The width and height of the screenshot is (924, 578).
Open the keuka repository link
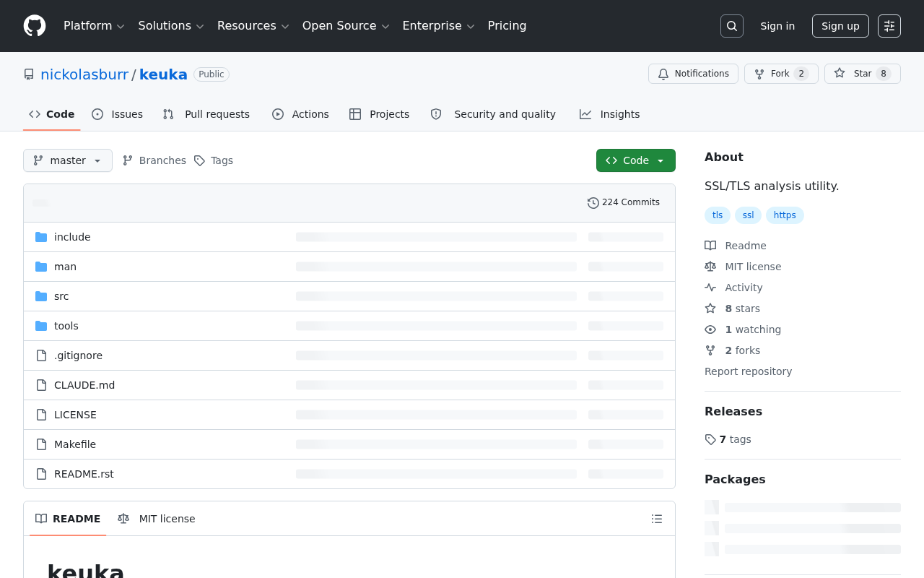click(x=163, y=74)
